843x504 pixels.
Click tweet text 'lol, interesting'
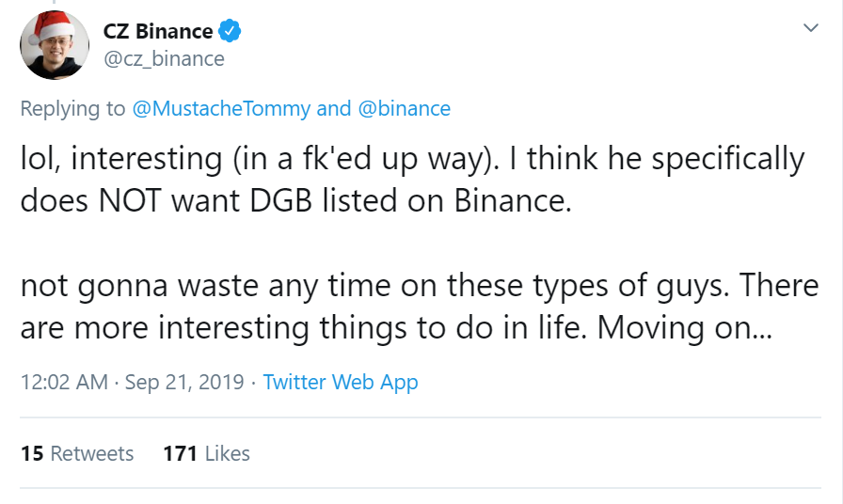click(121, 159)
